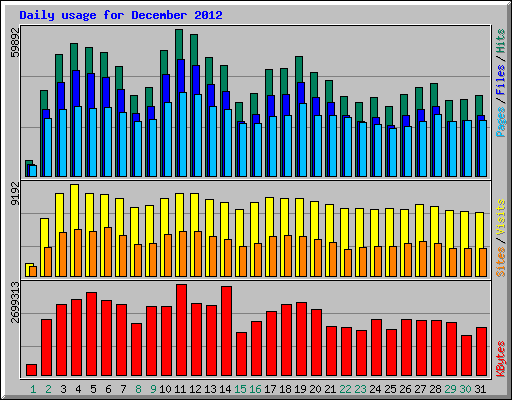The width and height of the screenshot is (512, 400).
Task: Select day 23 on the date axis
Action: pos(360,389)
